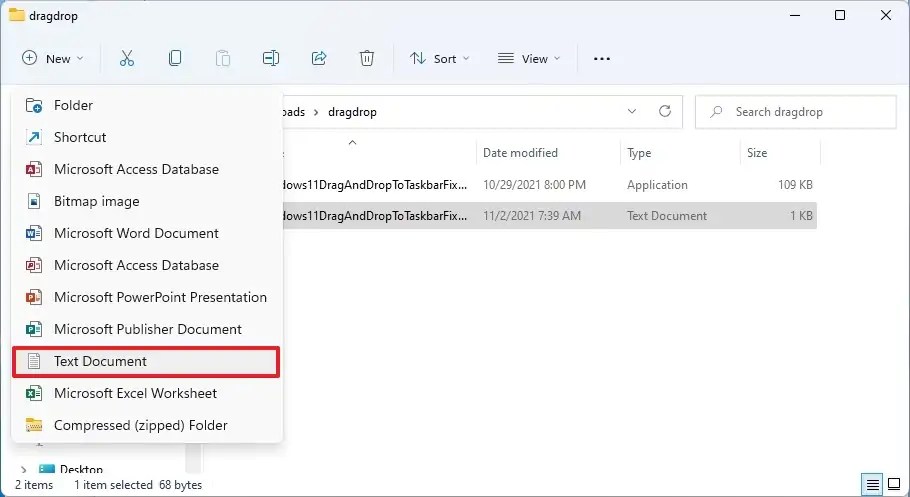Maximize the dragdrop window
This screenshot has height=497, width=910.
pos(840,15)
